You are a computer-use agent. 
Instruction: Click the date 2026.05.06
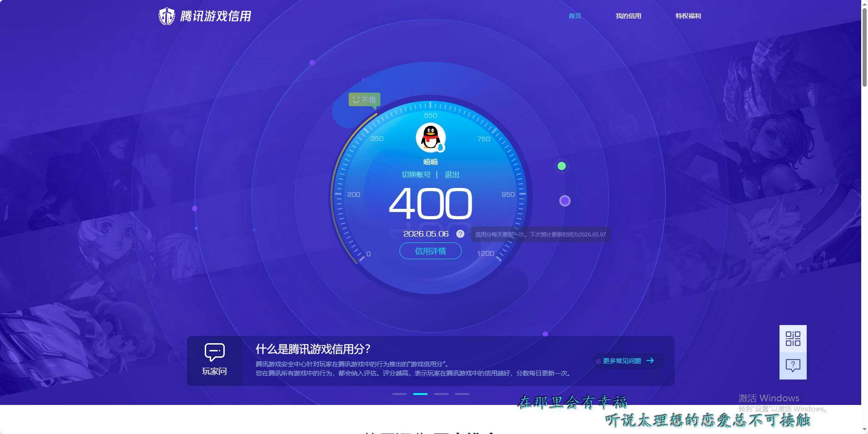(426, 234)
